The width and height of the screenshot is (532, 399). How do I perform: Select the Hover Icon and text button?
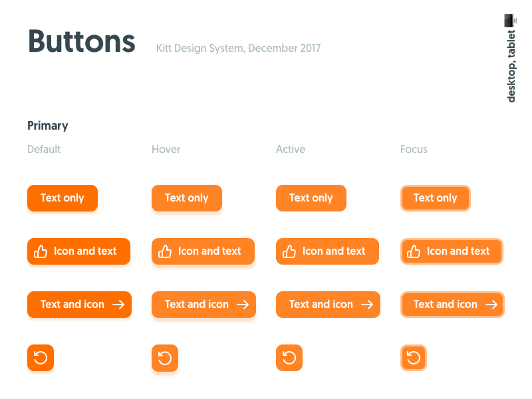tap(203, 251)
